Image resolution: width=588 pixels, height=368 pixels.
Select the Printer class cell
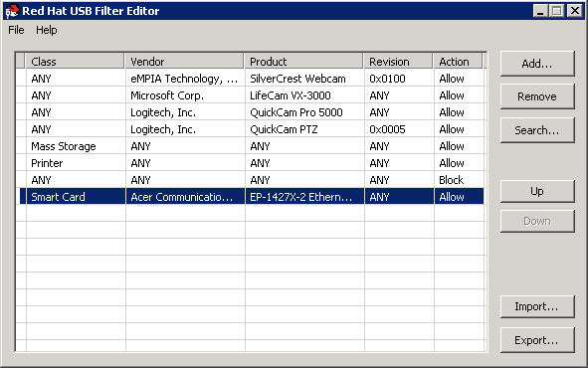click(x=76, y=163)
